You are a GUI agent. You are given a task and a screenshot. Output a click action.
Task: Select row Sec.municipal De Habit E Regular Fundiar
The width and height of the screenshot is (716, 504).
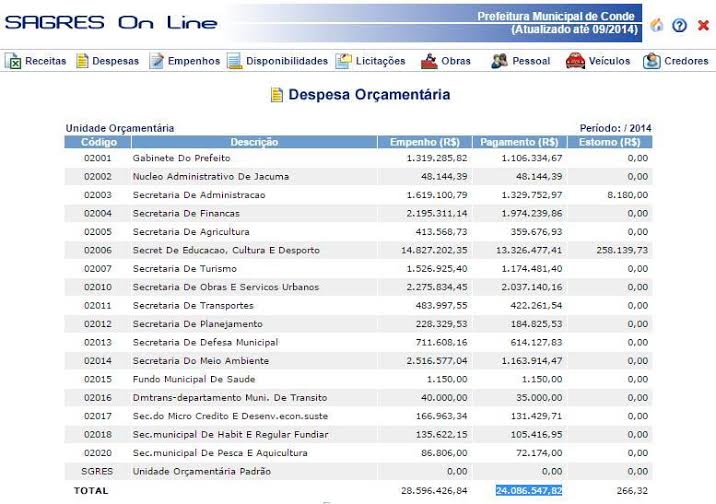tap(358, 434)
